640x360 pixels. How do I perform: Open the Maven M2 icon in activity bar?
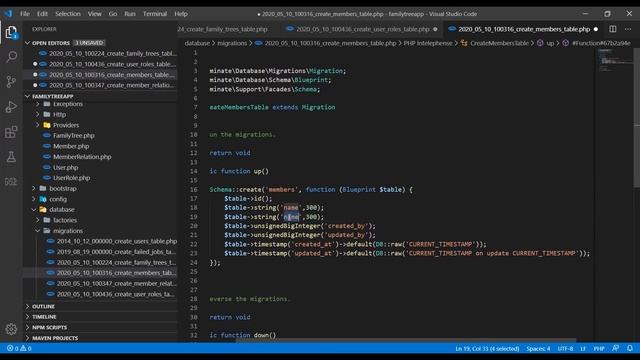coord(11,182)
